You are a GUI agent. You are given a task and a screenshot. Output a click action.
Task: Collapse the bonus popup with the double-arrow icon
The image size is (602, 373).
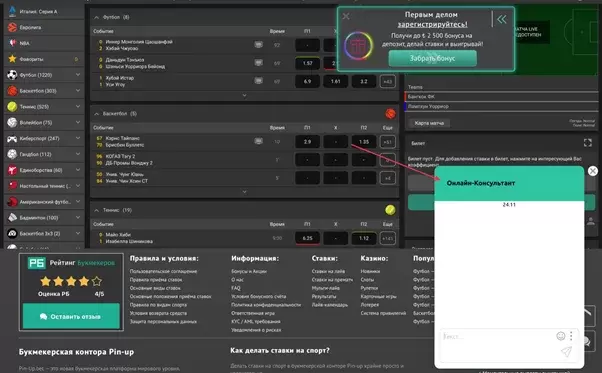tap(501, 19)
